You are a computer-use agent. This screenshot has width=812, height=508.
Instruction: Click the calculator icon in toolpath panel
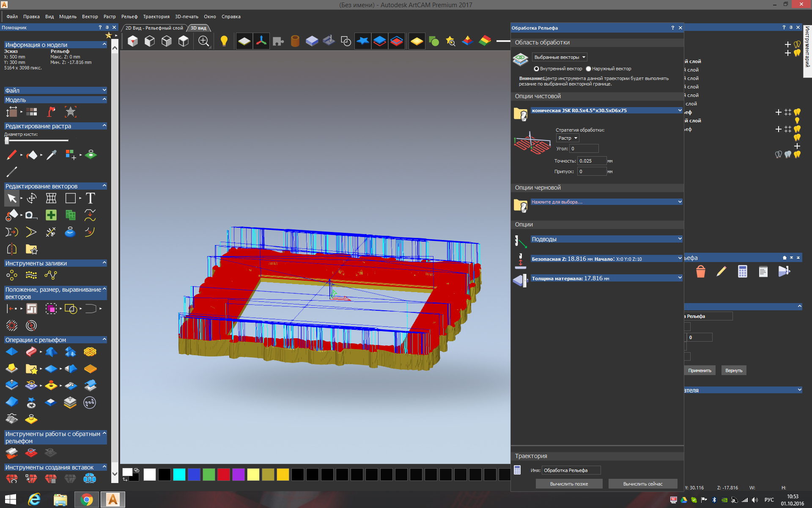coord(742,271)
